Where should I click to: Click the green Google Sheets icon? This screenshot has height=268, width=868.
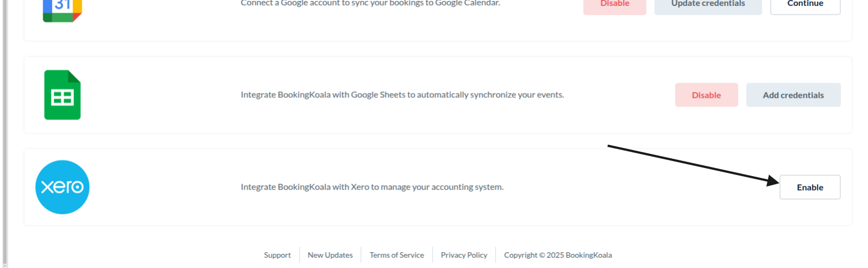(x=63, y=95)
